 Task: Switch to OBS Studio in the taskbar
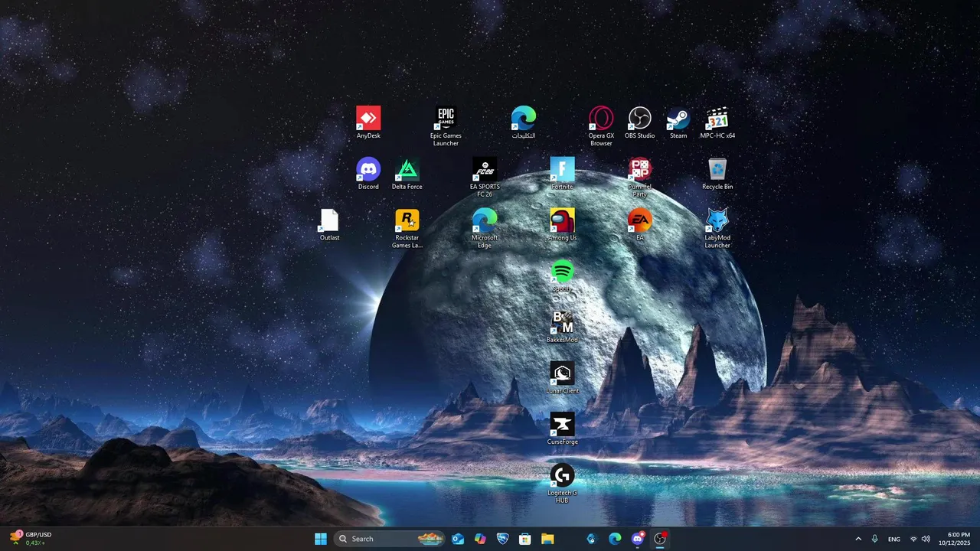coord(659,539)
